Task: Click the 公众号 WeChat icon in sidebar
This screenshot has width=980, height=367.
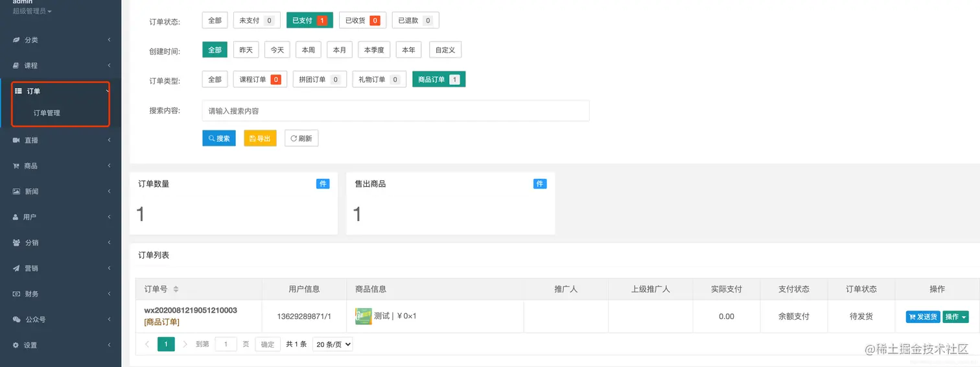Action: point(16,320)
